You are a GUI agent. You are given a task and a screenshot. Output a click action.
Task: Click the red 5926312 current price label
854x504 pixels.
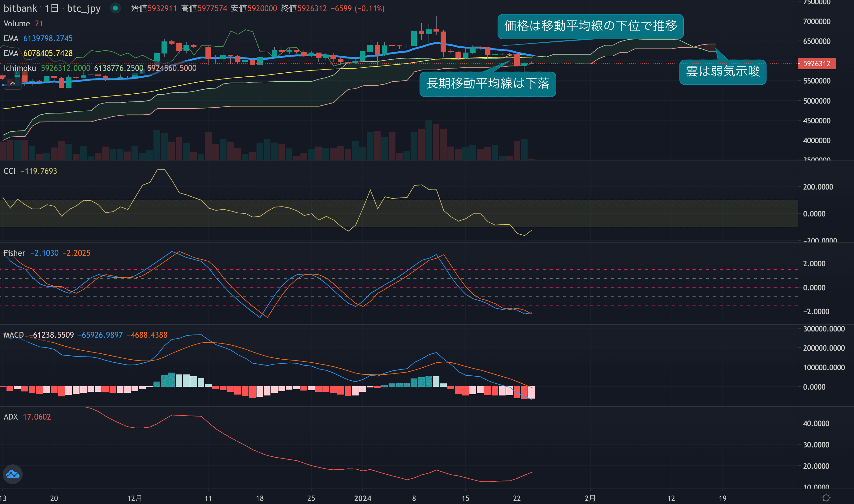(x=816, y=63)
